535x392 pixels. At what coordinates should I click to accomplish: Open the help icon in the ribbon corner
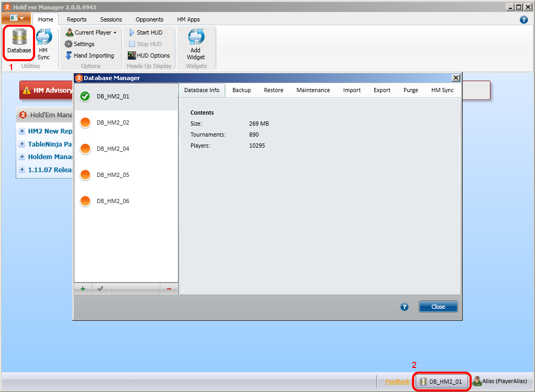click(523, 20)
